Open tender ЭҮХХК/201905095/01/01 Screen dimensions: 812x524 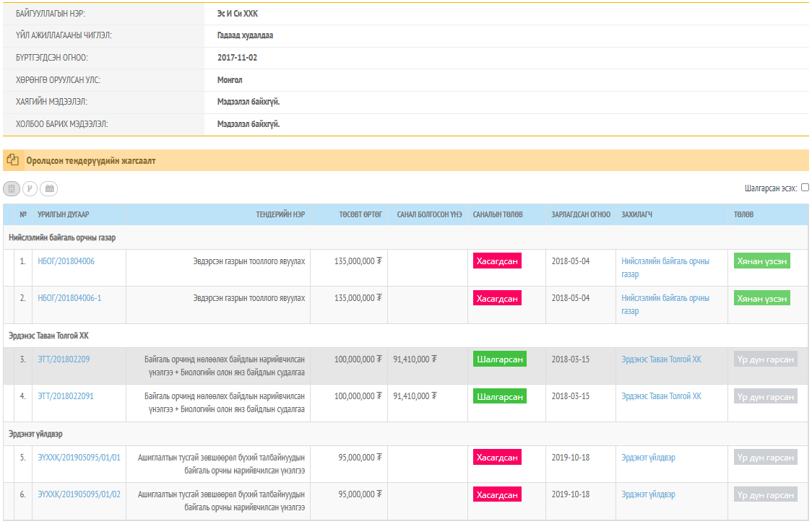click(79, 458)
